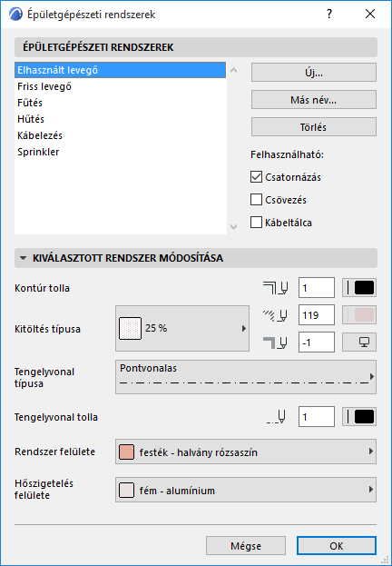
Task: Select Fűtés in the systems list
Action: click(120, 103)
